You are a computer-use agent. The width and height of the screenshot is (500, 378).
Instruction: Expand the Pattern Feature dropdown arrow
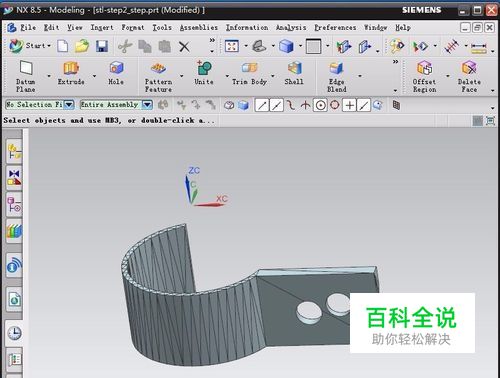182,76
